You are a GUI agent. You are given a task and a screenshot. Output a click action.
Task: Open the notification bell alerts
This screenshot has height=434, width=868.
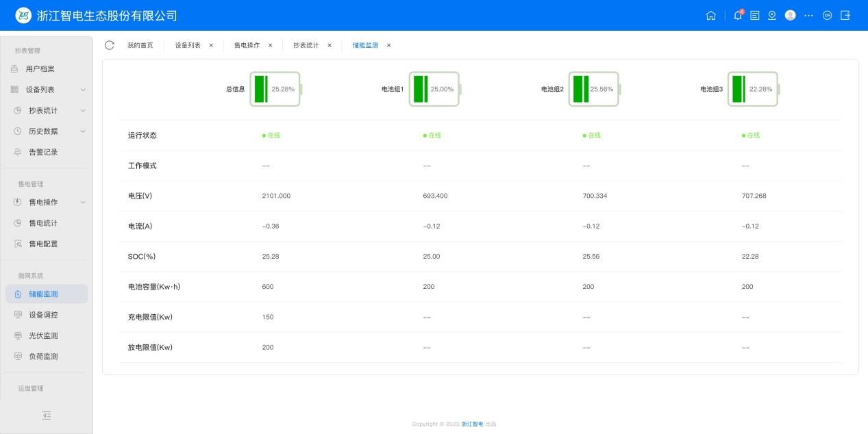[738, 16]
